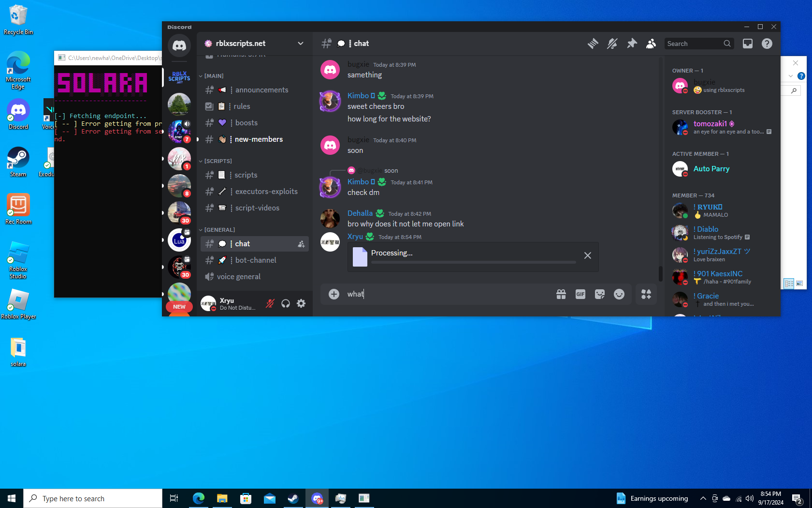Open user settings gear
This screenshot has height=508, width=812.
(301, 303)
